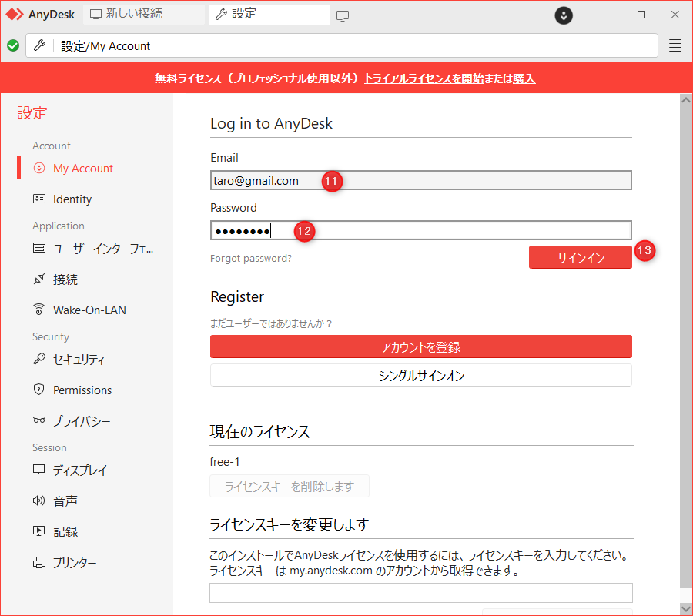This screenshot has width=693, height=616.
Task: Open the トライアルライセンスを開始または購入 link
Action: 450,79
